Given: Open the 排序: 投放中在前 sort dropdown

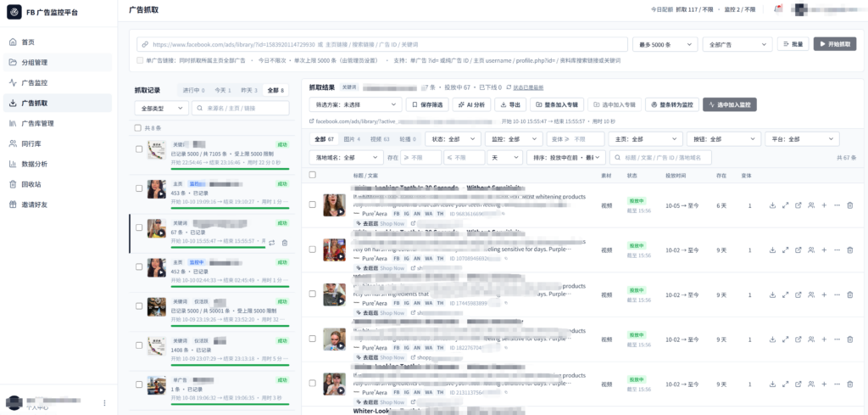Looking at the screenshot, I should pos(565,157).
